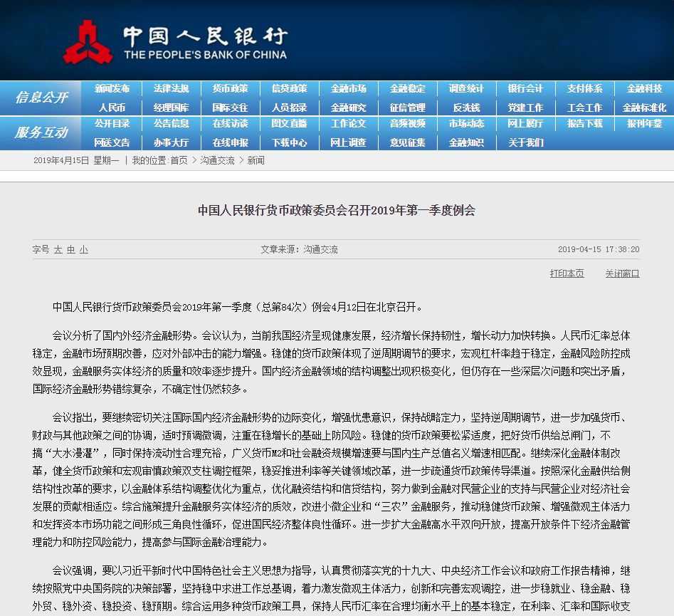Open 关于我们 page

tap(526, 142)
